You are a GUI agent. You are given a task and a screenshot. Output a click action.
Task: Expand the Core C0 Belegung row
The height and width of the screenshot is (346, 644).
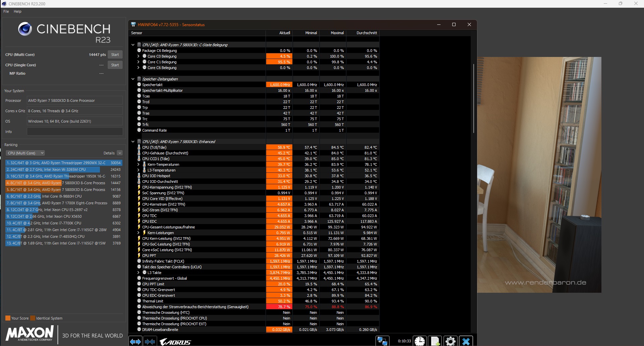[138, 56]
